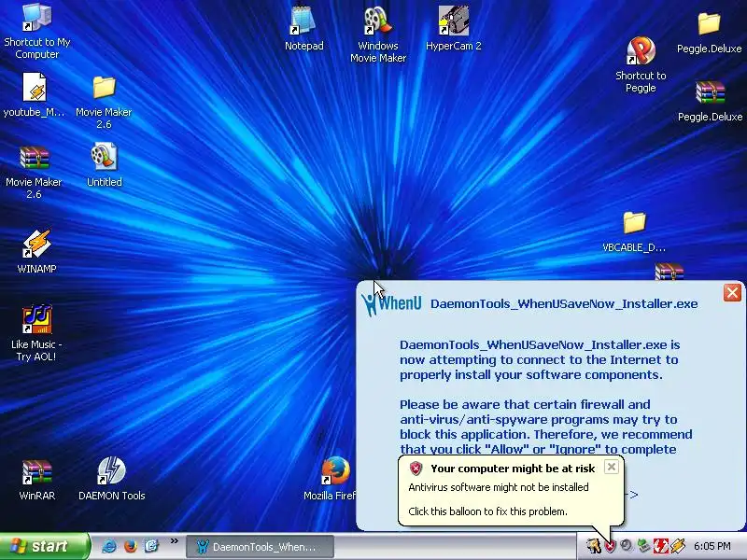Click the red security shield tray icon

tap(611, 546)
